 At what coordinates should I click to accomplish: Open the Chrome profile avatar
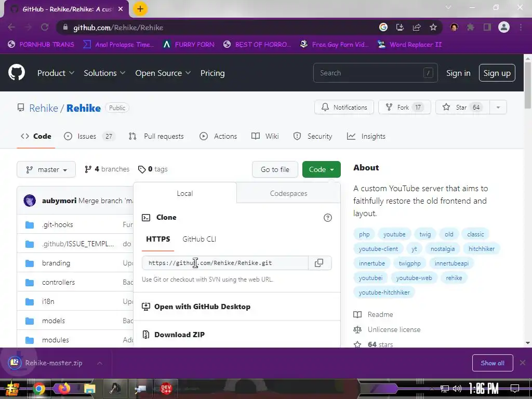[504, 27]
